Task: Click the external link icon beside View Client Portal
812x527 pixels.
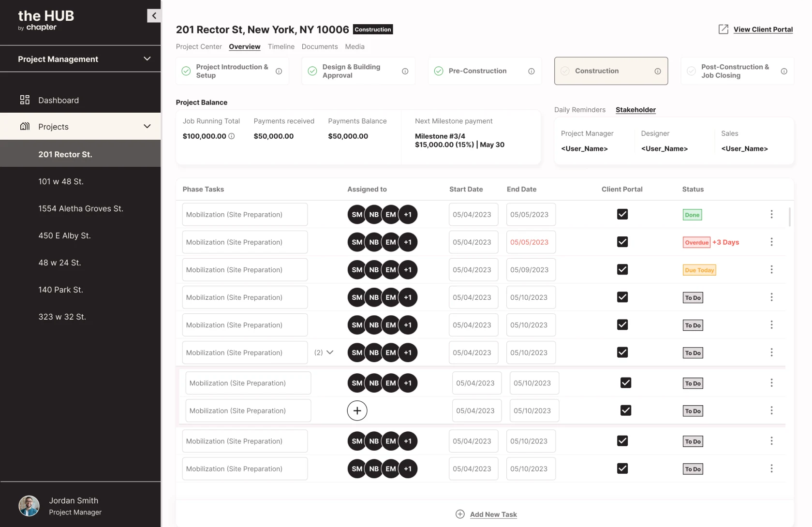Action: [x=723, y=29]
